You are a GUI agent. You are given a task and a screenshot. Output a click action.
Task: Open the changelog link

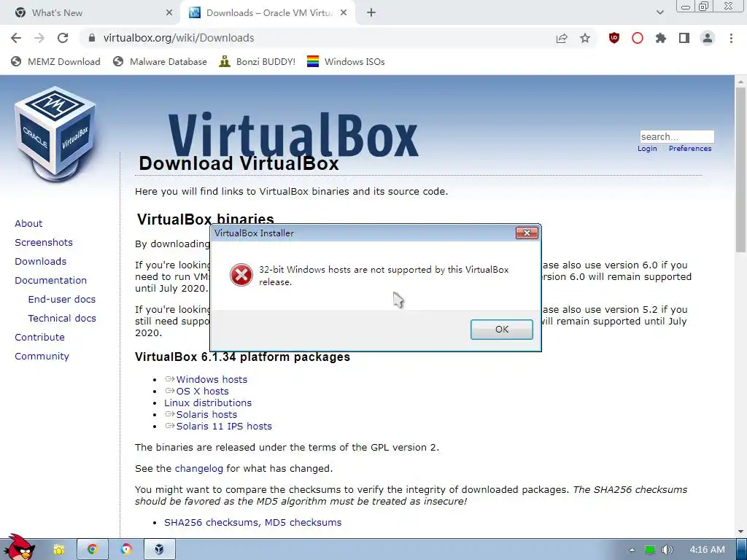pos(198,469)
